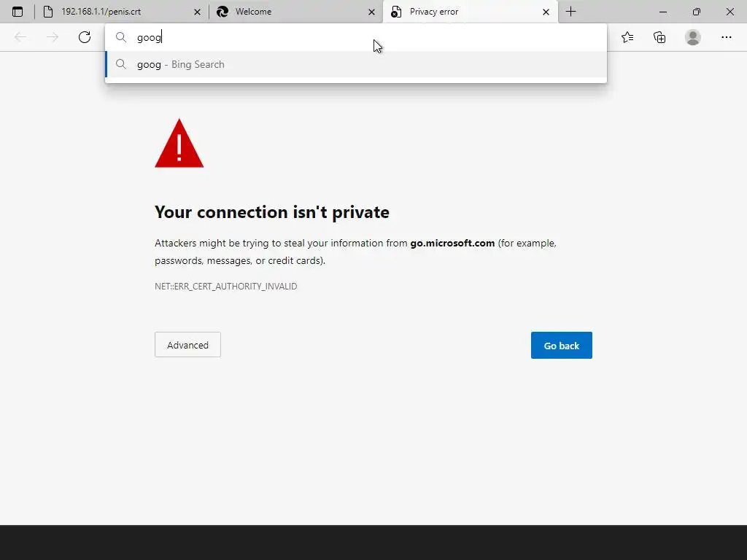This screenshot has width=747, height=560.
Task: Click the search magnifier icon in address bar
Action: pos(121,37)
